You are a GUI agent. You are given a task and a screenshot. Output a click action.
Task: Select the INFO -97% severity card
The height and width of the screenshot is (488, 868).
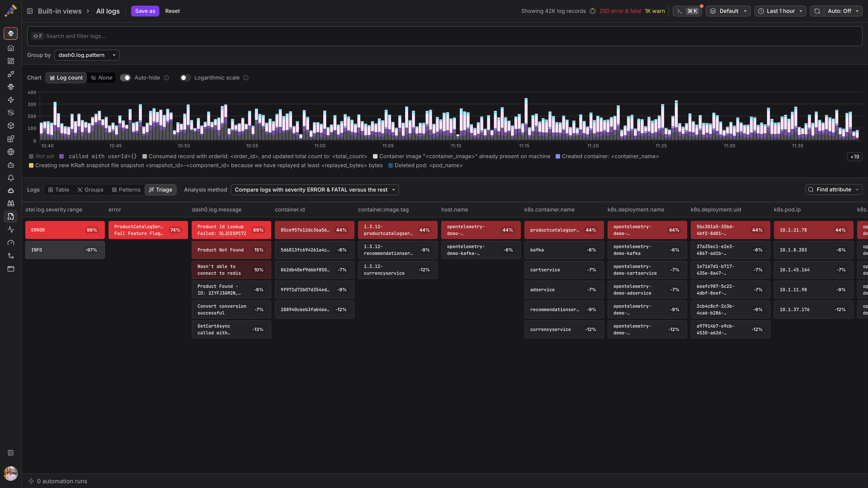coord(65,250)
